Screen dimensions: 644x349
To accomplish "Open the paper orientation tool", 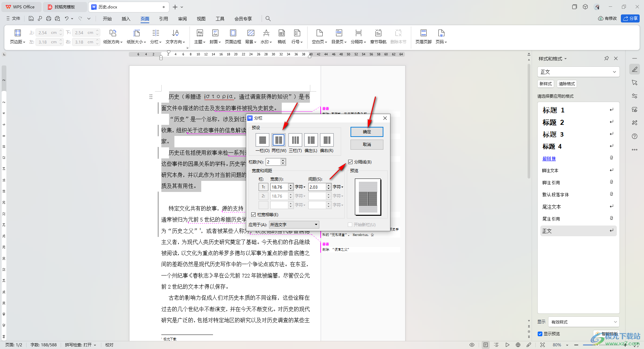I will (113, 37).
